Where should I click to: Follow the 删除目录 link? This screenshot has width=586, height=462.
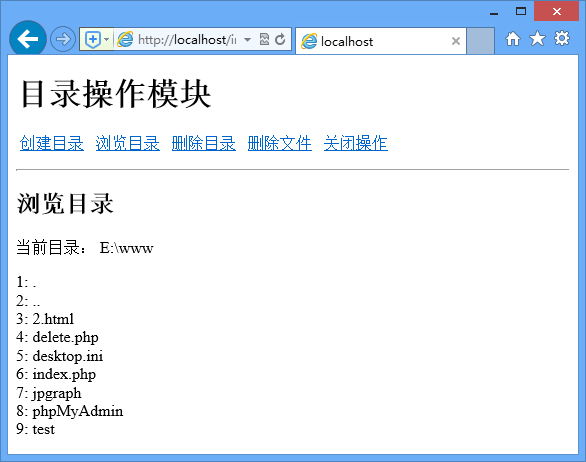click(x=204, y=144)
